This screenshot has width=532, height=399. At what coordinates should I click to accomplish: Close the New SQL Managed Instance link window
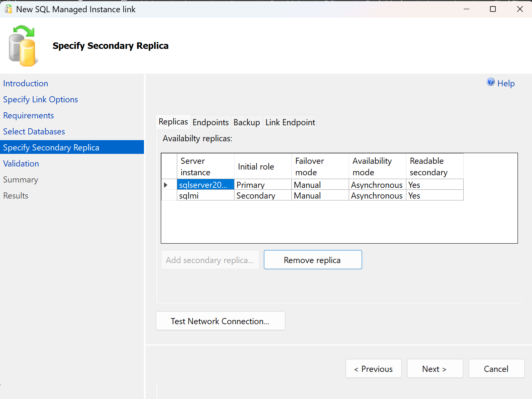pos(520,9)
